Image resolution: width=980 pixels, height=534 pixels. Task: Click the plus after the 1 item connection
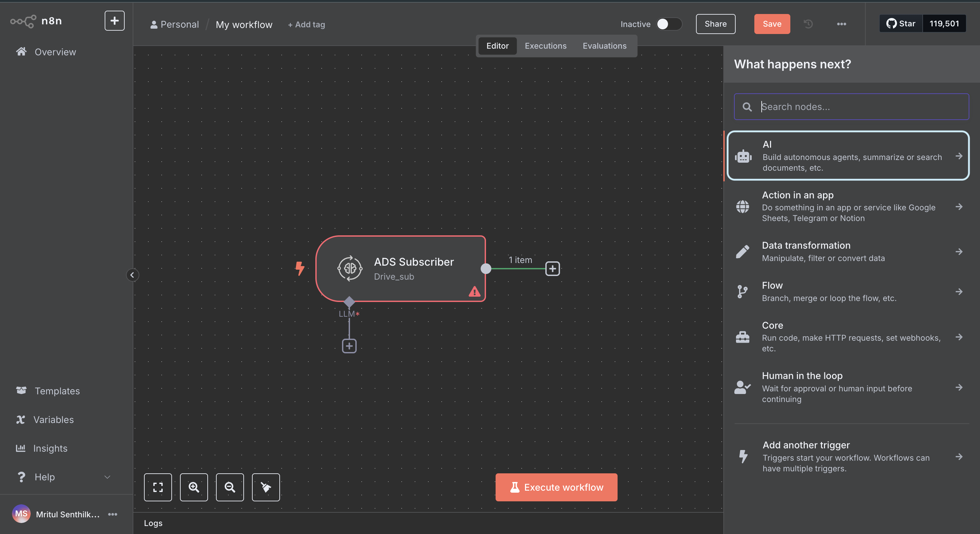coord(552,269)
